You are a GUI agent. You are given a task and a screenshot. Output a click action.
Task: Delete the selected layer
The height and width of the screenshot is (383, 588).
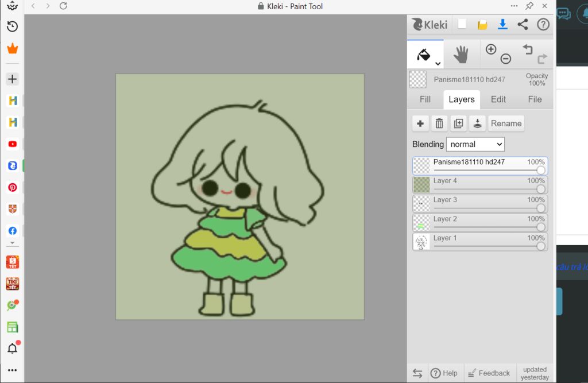tap(439, 123)
